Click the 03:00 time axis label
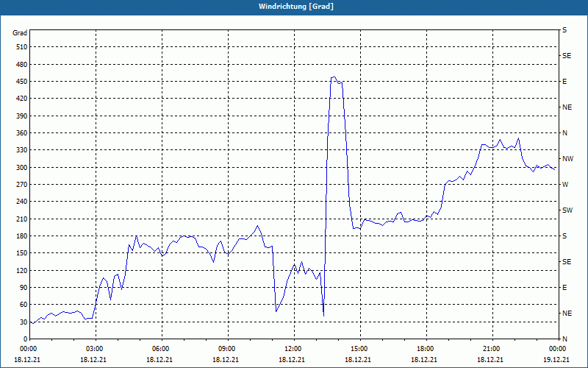 click(x=93, y=349)
